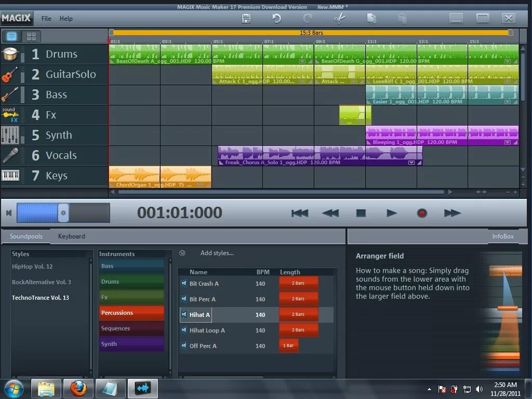
Task: Open LoveRiff C 1 clip dropdown menu
Action: (x=508, y=82)
